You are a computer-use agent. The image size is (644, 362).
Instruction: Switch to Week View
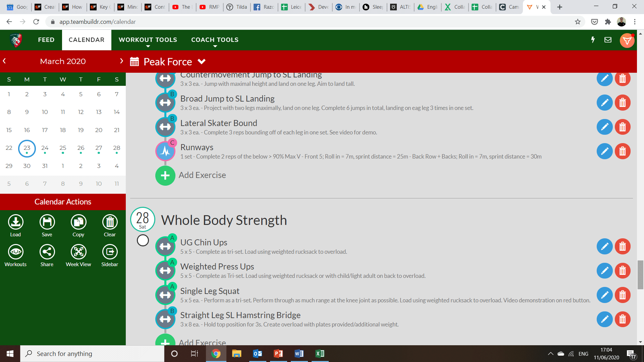tap(78, 252)
